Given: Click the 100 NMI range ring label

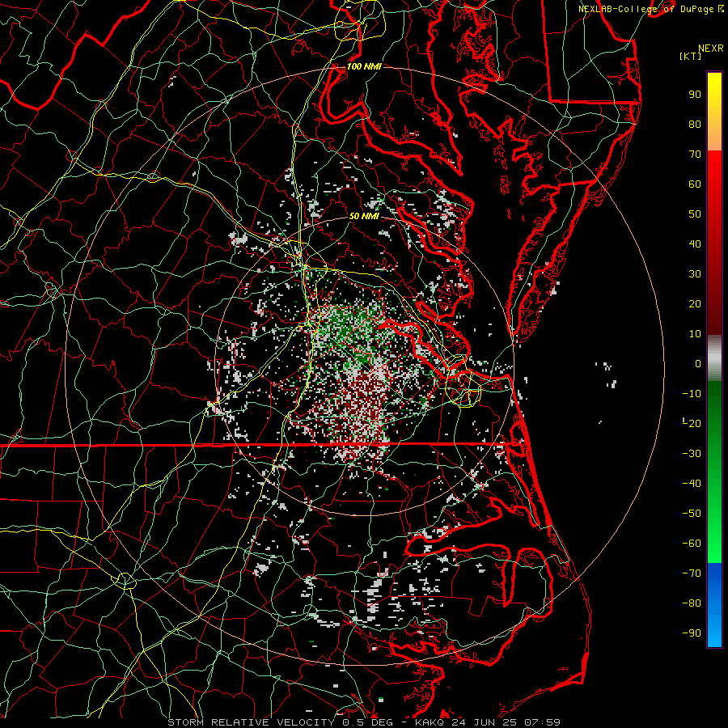Looking at the screenshot, I should click(364, 66).
